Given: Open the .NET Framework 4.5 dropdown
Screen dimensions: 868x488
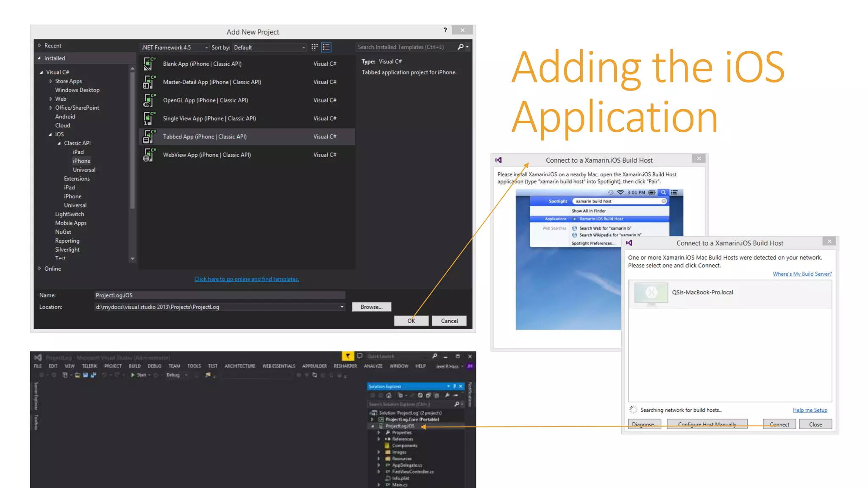Looking at the screenshot, I should (175, 47).
